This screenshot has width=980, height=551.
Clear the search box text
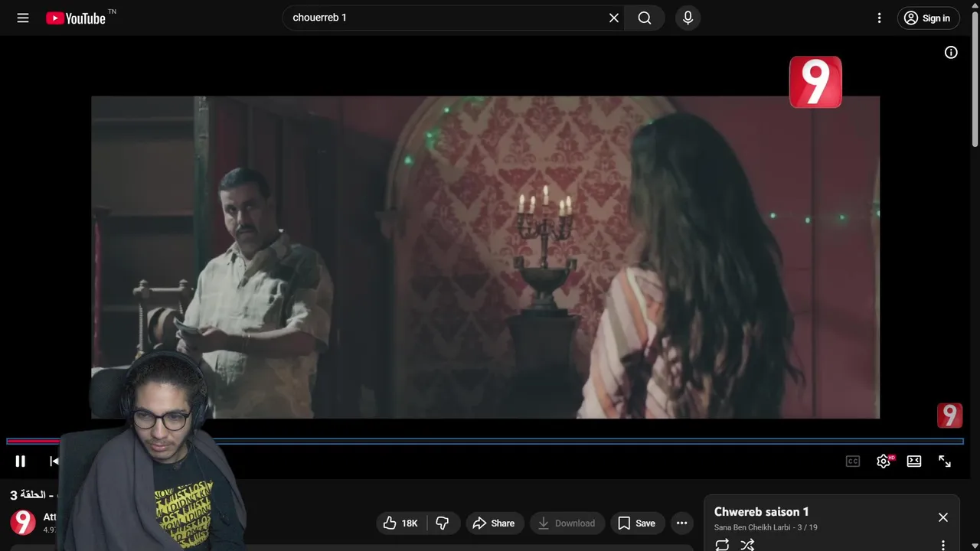[614, 18]
